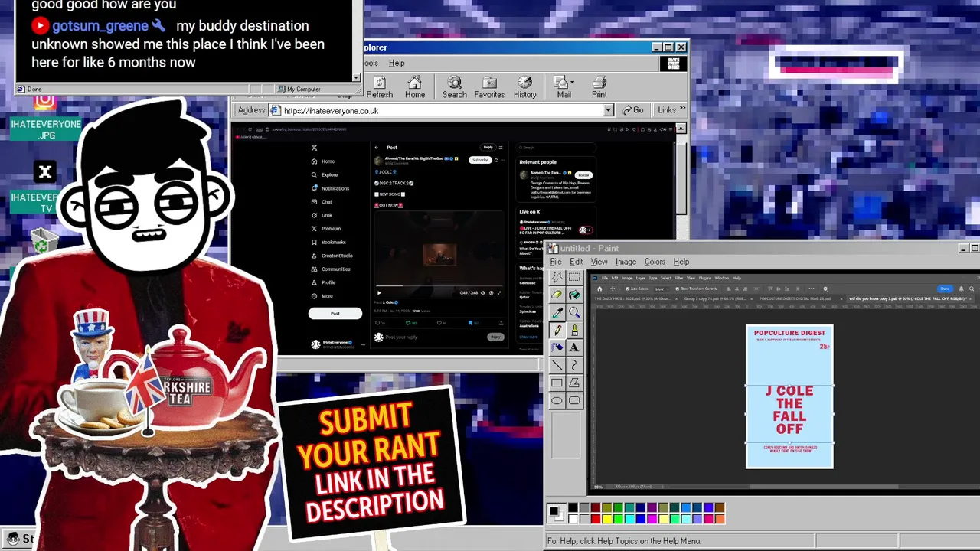Select the red color swatch in Paint palette
This screenshot has height=551, width=980.
596,519
